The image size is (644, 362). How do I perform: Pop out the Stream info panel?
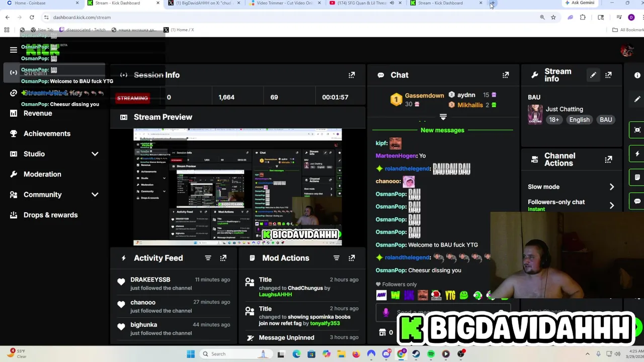608,75
